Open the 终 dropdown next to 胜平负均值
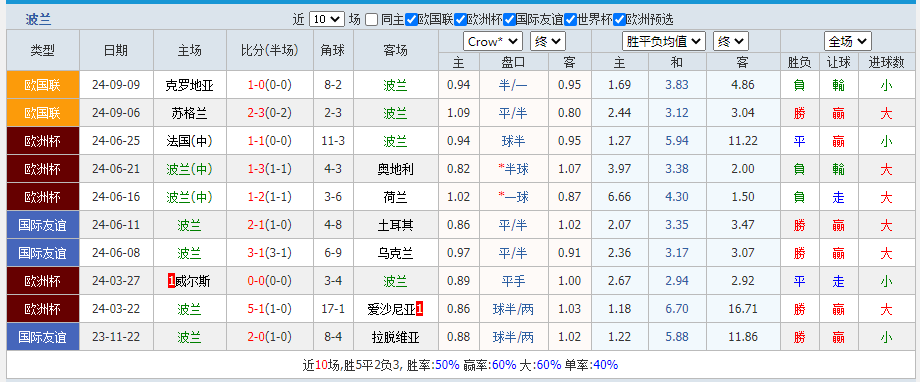 click(x=730, y=42)
